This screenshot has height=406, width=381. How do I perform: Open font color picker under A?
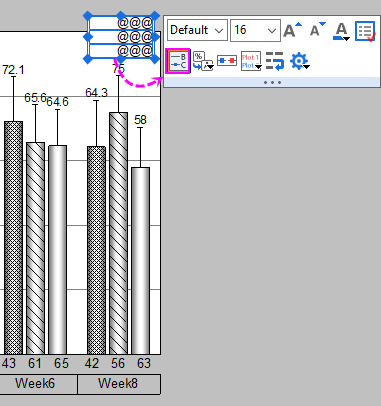click(341, 31)
